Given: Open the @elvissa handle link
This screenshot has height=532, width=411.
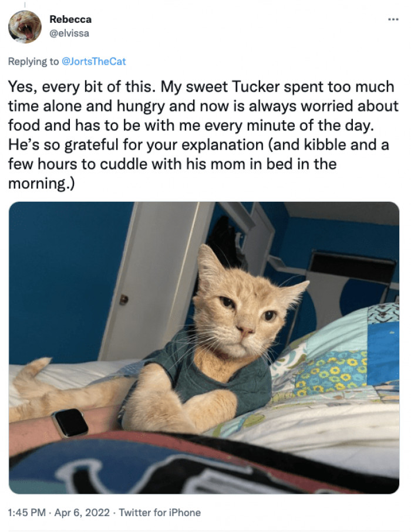Looking at the screenshot, I should pos(69,33).
